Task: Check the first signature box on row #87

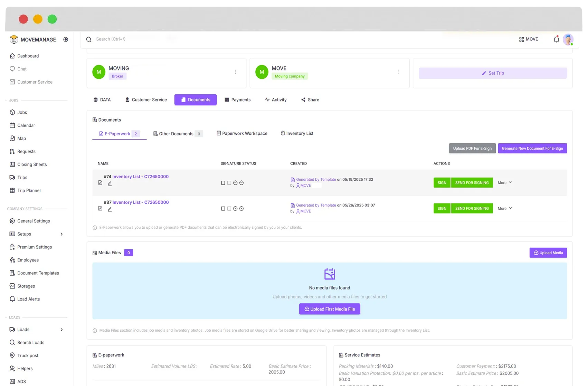Action: tap(223, 208)
